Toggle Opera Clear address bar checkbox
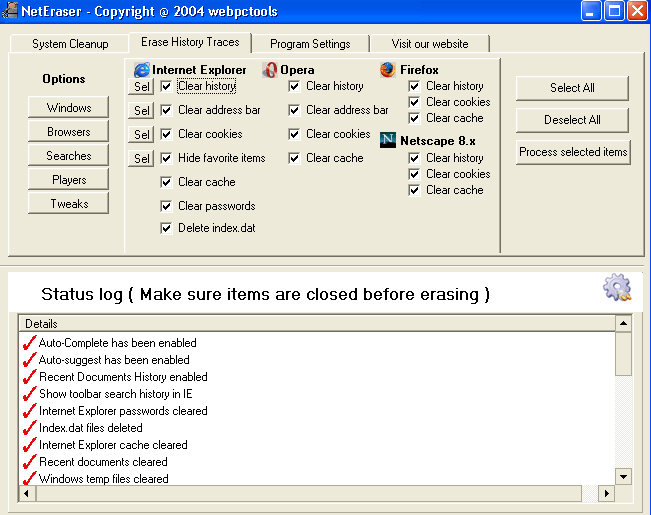The image size is (651, 515). [294, 110]
